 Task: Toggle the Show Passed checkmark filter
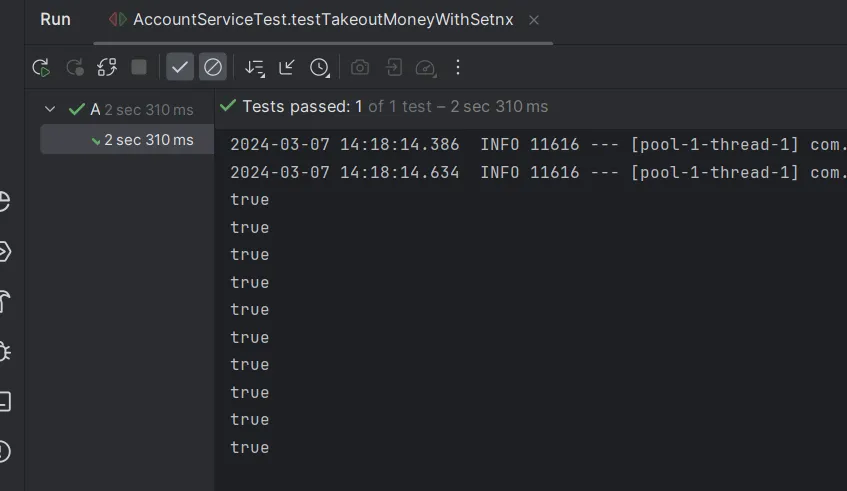[180, 68]
